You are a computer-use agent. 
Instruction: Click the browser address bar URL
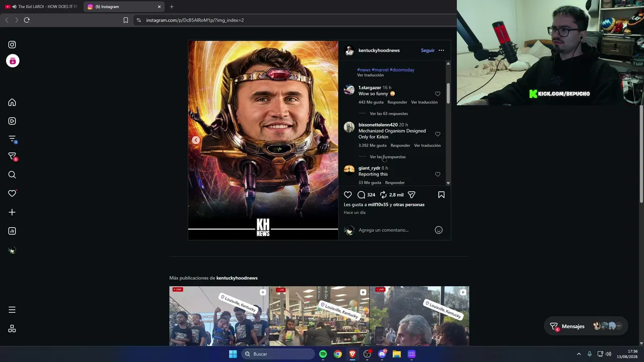tap(195, 20)
